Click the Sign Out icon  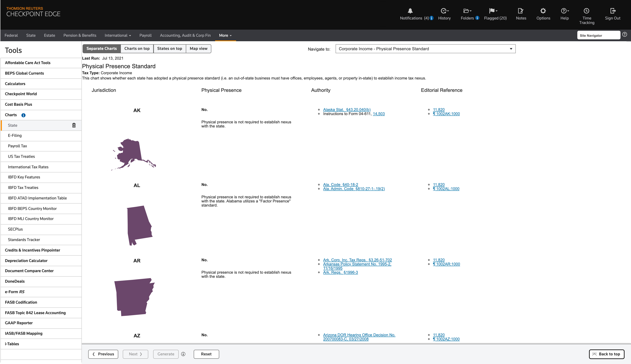pos(612,11)
